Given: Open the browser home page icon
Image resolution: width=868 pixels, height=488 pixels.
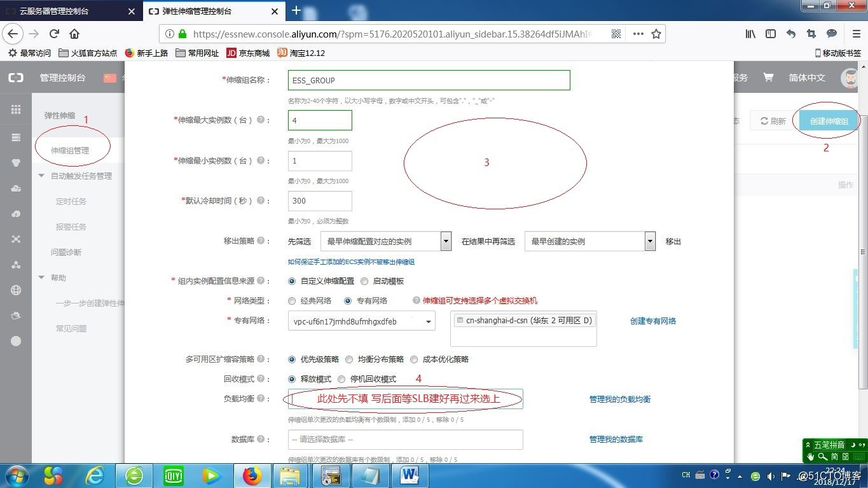Looking at the screenshot, I should [74, 34].
